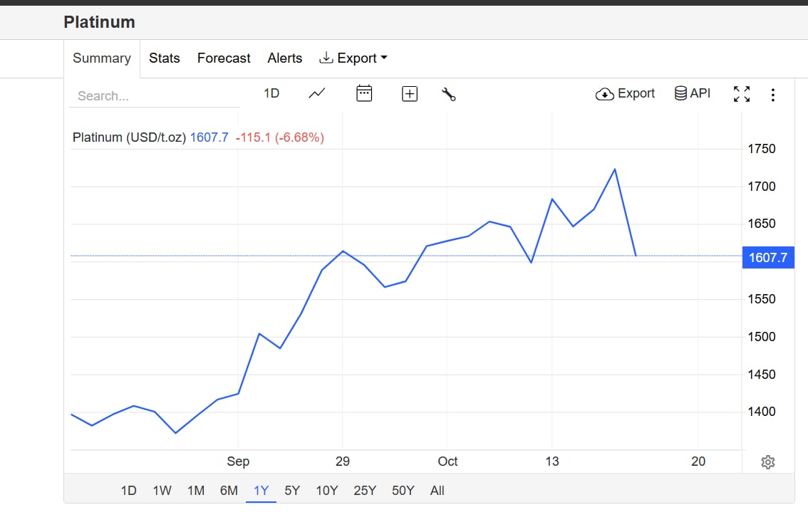Screen dimensions: 808x532
Task: Select the 5Y time range
Action: click(x=292, y=491)
